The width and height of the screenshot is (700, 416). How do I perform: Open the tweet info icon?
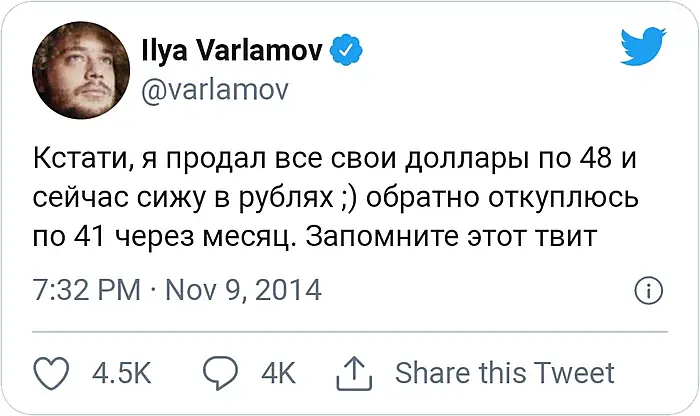pyautogui.click(x=647, y=291)
